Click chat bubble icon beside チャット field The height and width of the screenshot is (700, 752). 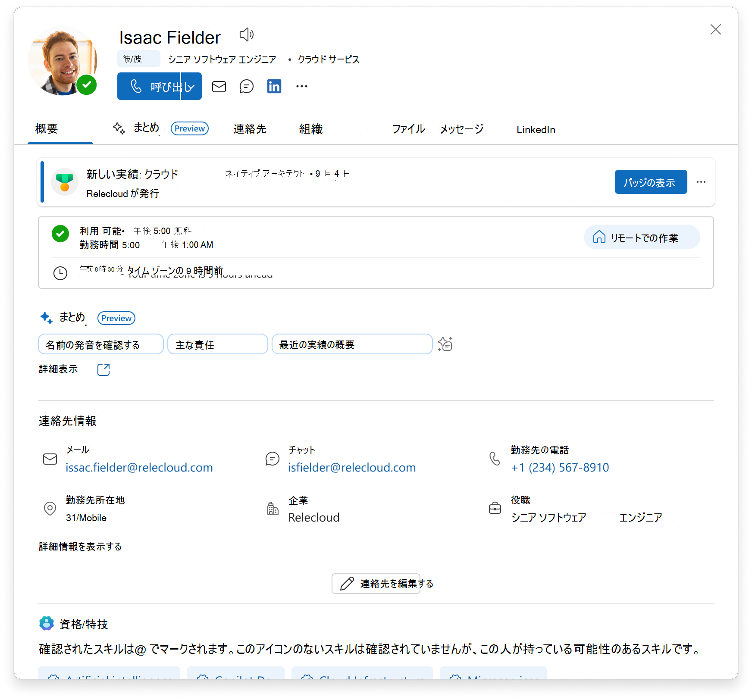(x=273, y=459)
